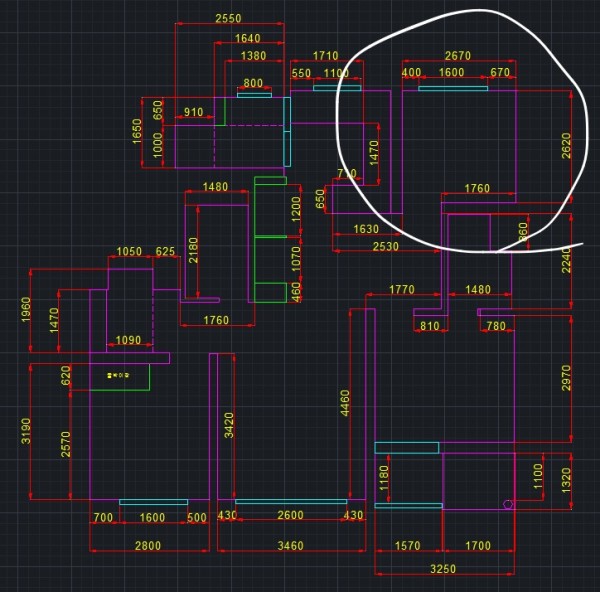
Task: Select the 2550 dimension text
Action: pos(229,18)
